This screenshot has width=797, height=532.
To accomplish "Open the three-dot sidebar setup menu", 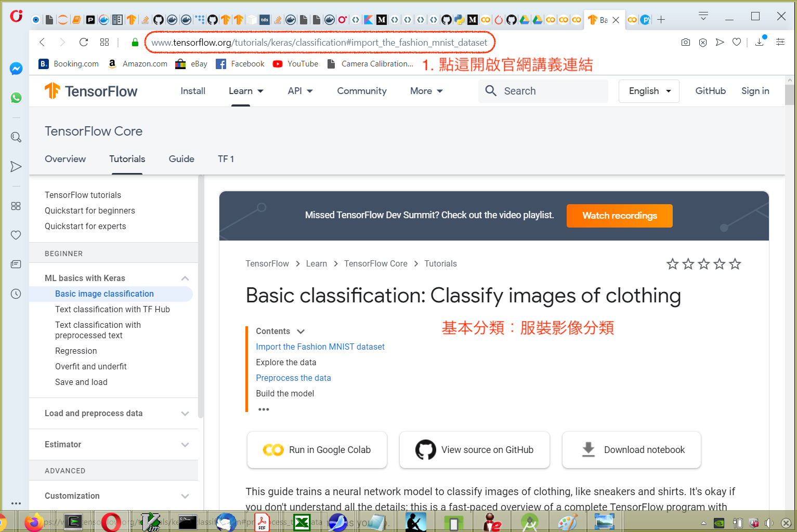I will [16, 503].
